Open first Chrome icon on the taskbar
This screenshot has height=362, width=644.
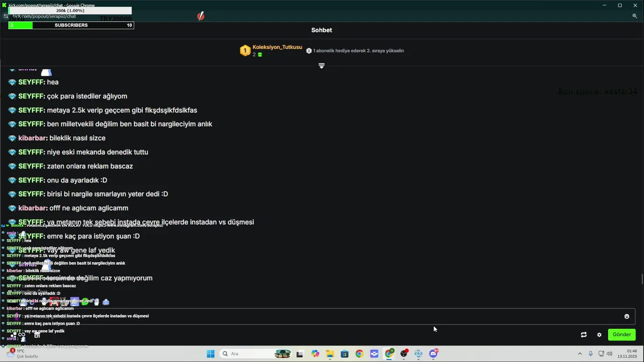359,354
